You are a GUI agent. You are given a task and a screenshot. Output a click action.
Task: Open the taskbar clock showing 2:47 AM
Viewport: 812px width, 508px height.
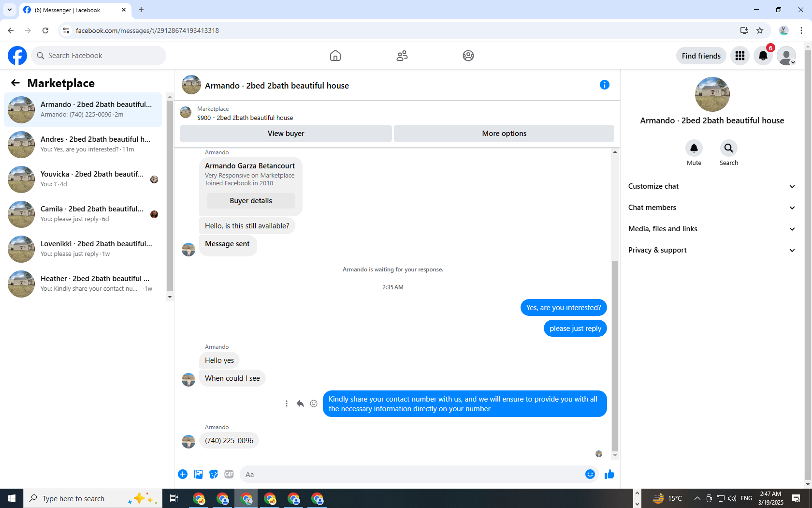[x=770, y=498]
